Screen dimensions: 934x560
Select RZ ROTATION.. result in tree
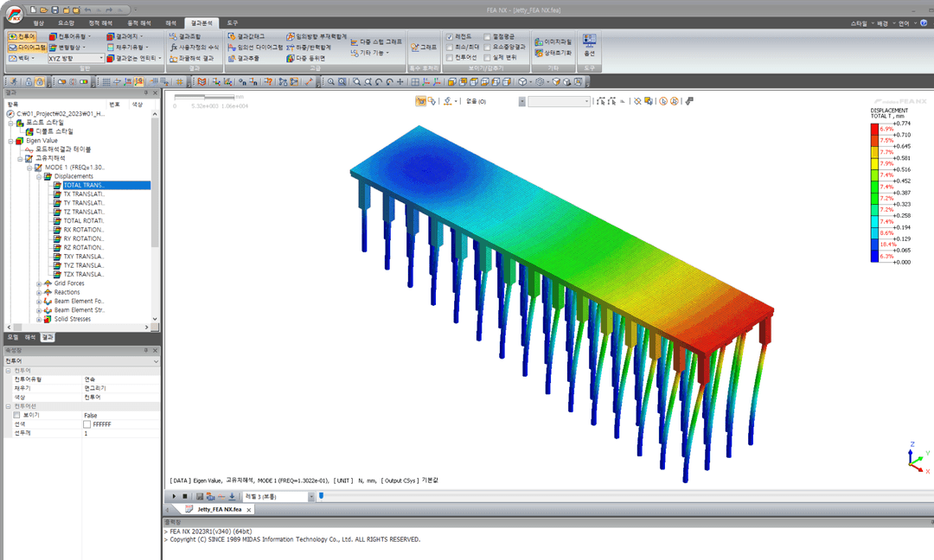pyautogui.click(x=83, y=247)
